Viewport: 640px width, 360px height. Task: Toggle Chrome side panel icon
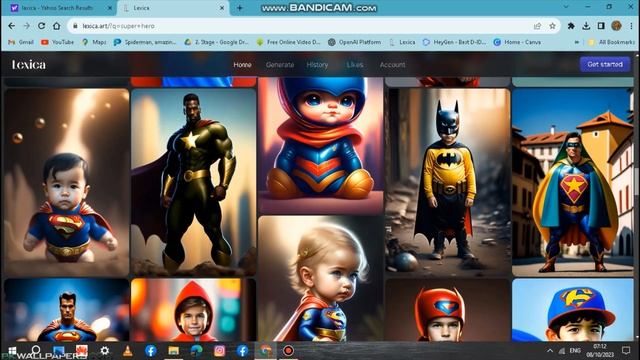click(x=601, y=26)
